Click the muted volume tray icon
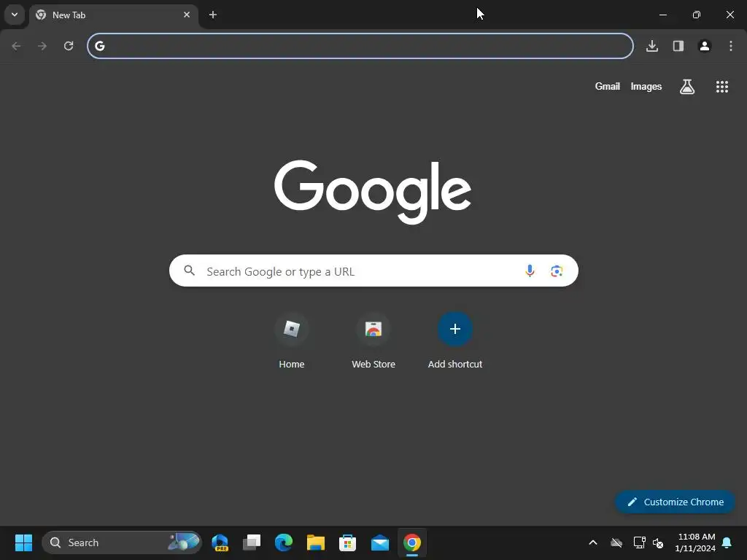Viewport: 747px width, 560px height. point(658,542)
